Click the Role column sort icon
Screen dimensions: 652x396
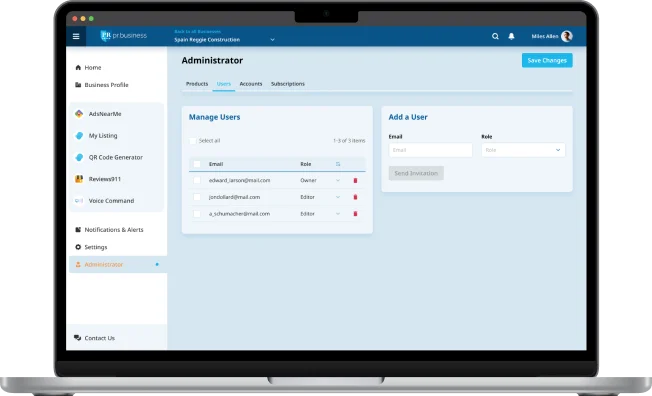click(x=338, y=164)
